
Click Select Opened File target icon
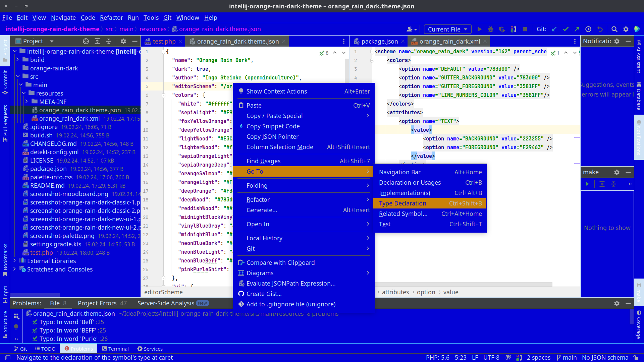coord(86,41)
